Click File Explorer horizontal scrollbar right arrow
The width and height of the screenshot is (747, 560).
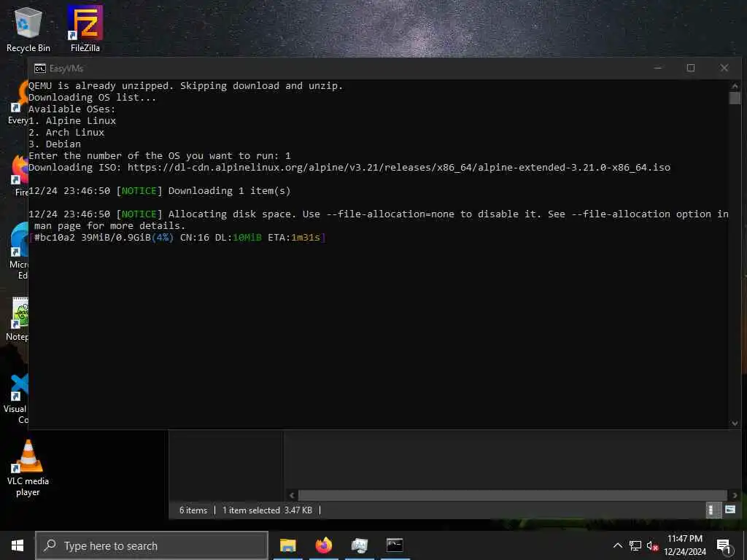coord(735,495)
